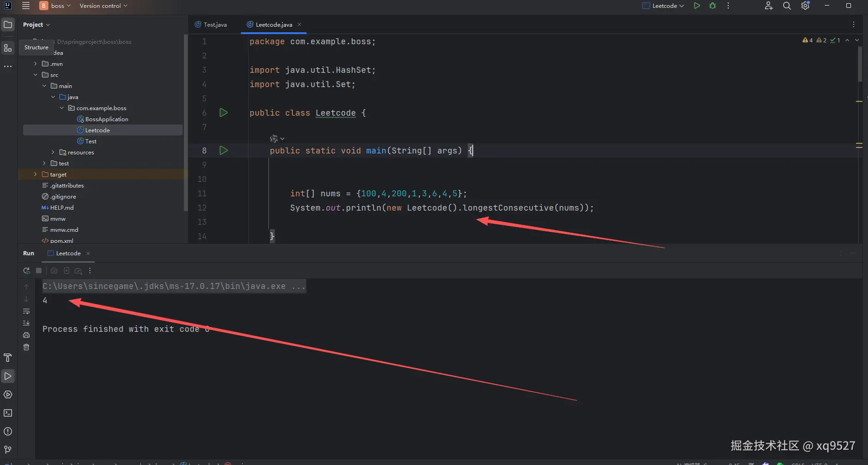This screenshot has height=465, width=868.
Task: Collapse the src folder
Action: tap(36, 75)
